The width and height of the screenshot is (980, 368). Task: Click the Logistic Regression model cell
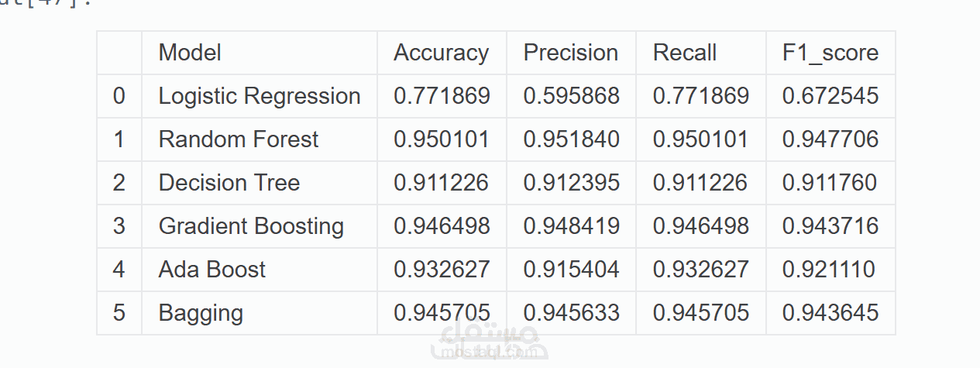tap(260, 96)
